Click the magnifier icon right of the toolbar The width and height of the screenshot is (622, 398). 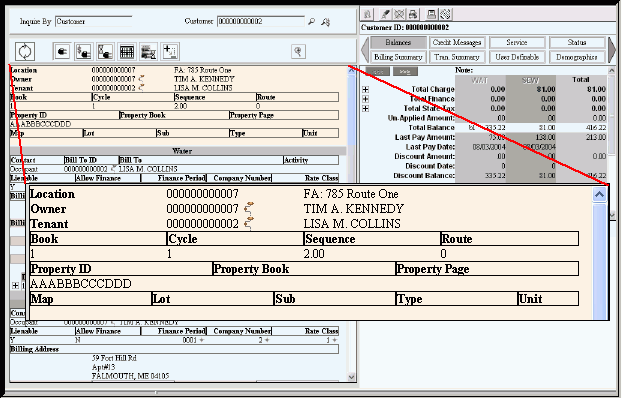point(298,51)
